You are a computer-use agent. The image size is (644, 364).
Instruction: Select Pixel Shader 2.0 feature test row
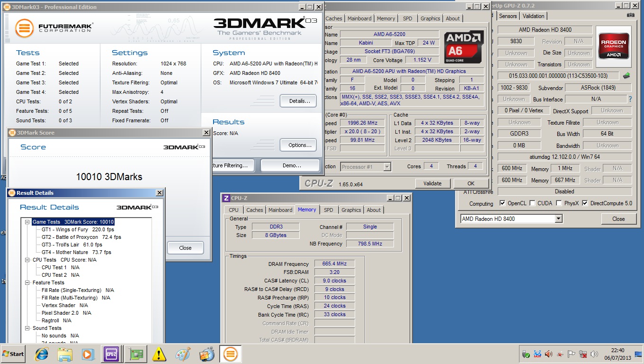pyautogui.click(x=66, y=313)
